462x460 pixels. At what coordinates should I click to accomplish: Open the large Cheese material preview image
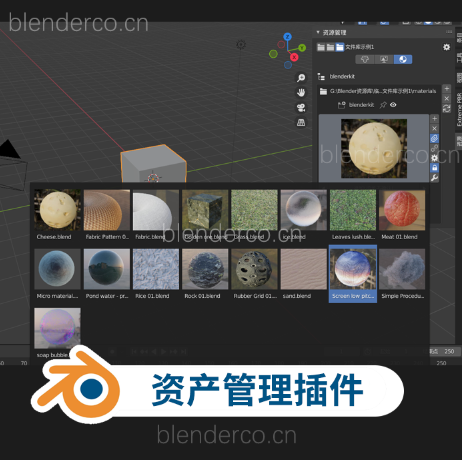(374, 148)
